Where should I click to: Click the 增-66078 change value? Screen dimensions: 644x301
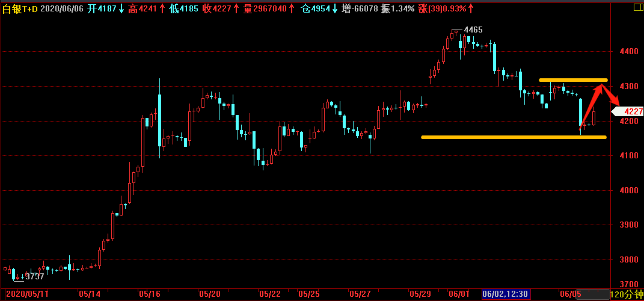pos(360,8)
